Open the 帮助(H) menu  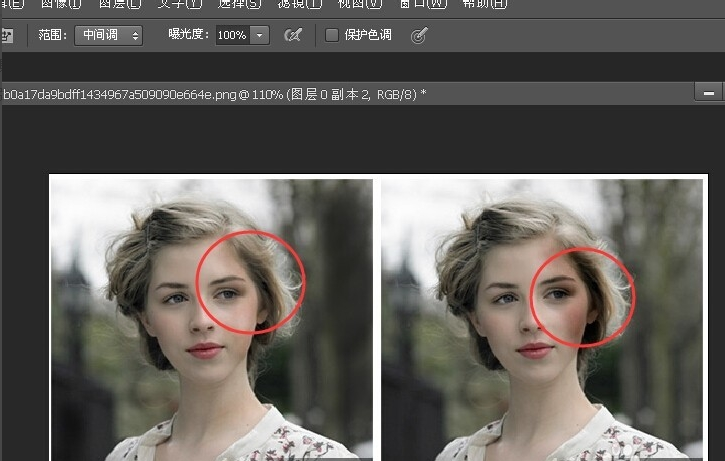483,3
